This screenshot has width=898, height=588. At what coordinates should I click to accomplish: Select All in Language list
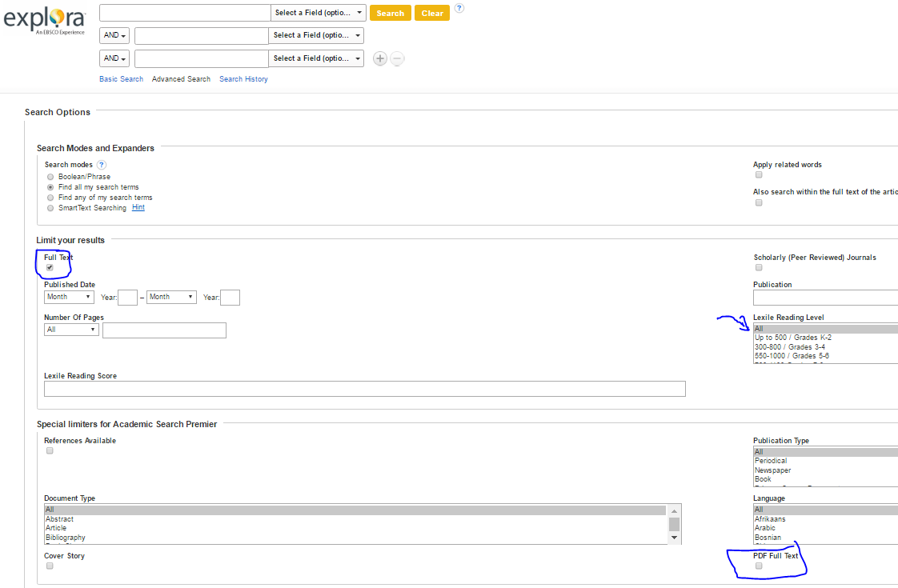pos(826,510)
